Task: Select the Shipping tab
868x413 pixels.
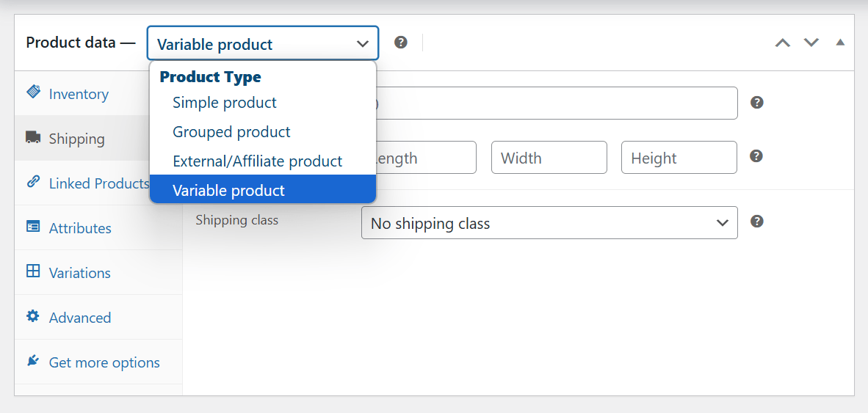Action: click(x=98, y=138)
